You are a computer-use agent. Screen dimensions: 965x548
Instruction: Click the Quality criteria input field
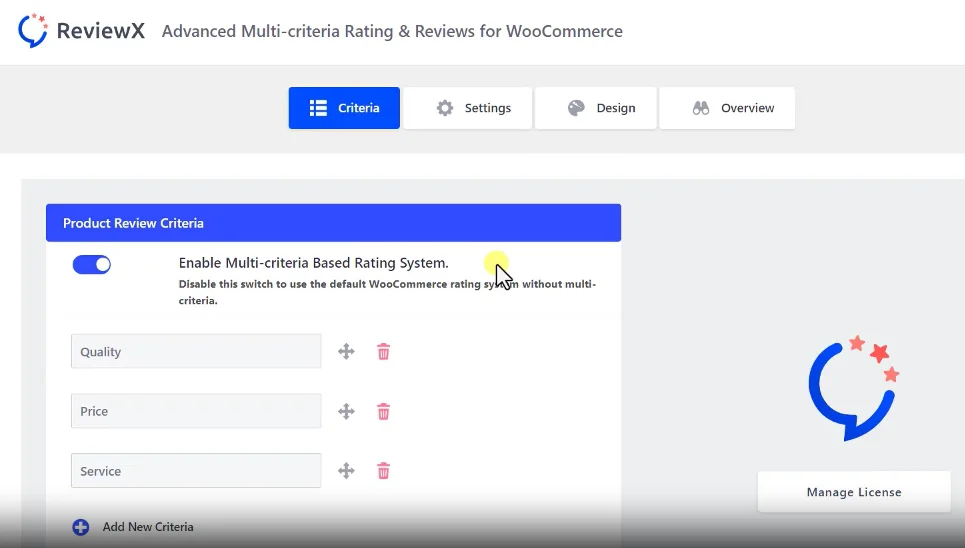[x=196, y=352]
